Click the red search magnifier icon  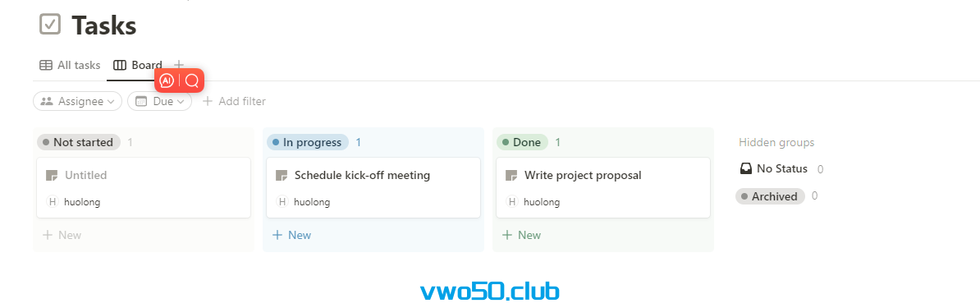click(x=192, y=80)
